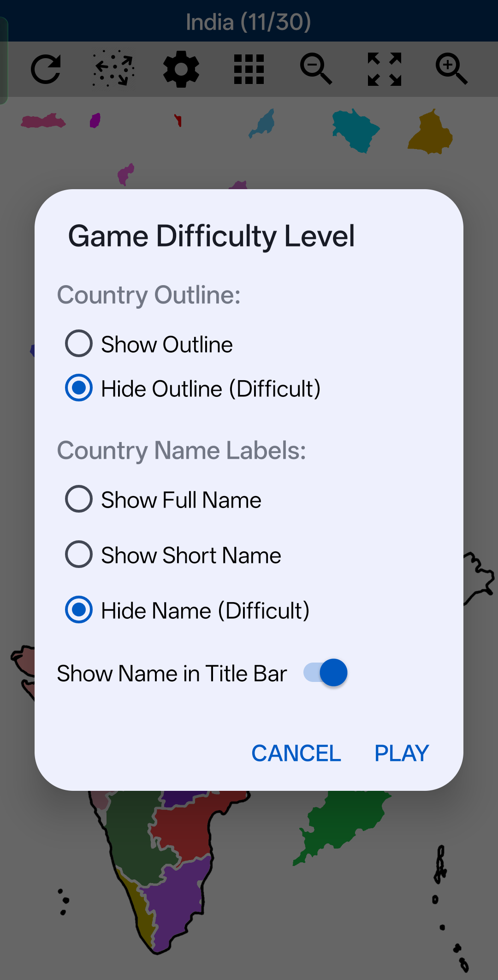
Task: Toggle Show Name in Title Bar switch
Action: [x=326, y=673]
